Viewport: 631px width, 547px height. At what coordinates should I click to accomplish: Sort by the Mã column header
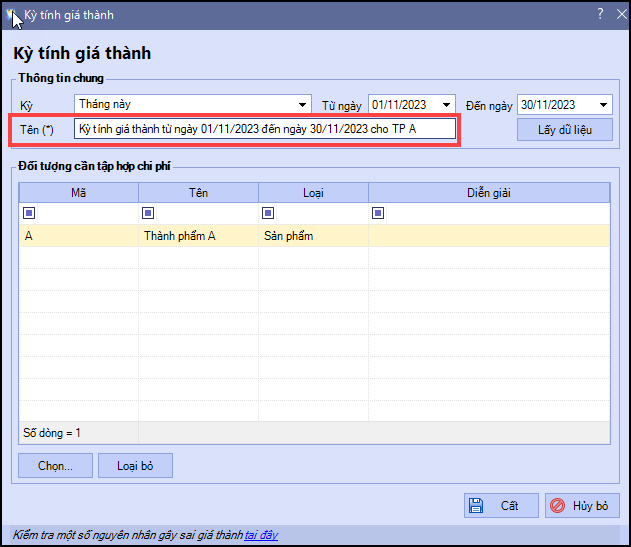point(78,192)
